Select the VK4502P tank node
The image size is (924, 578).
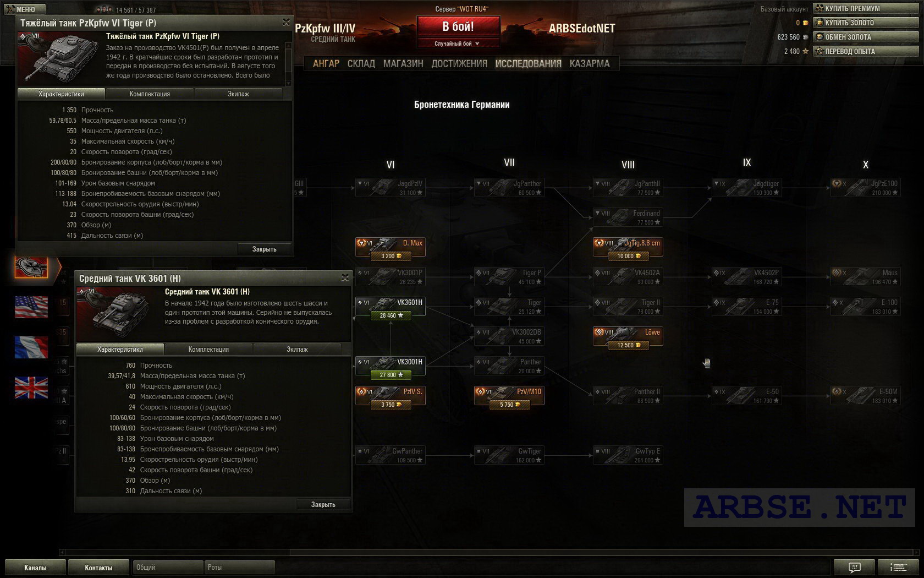747,277
